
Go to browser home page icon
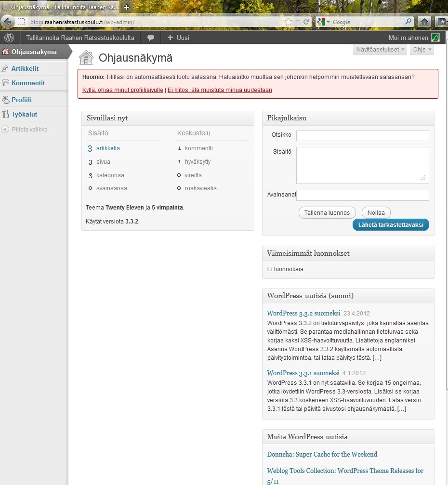tap(424, 22)
